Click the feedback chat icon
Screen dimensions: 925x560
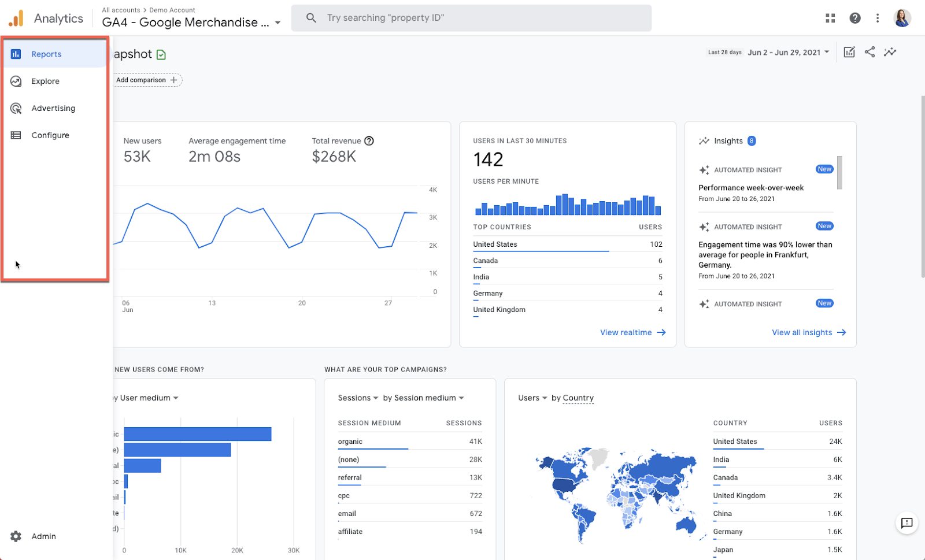coord(906,523)
